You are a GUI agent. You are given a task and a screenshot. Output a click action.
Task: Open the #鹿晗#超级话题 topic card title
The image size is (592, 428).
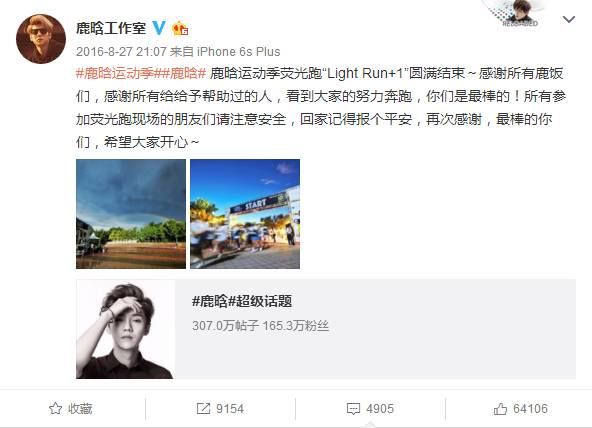pos(242,301)
